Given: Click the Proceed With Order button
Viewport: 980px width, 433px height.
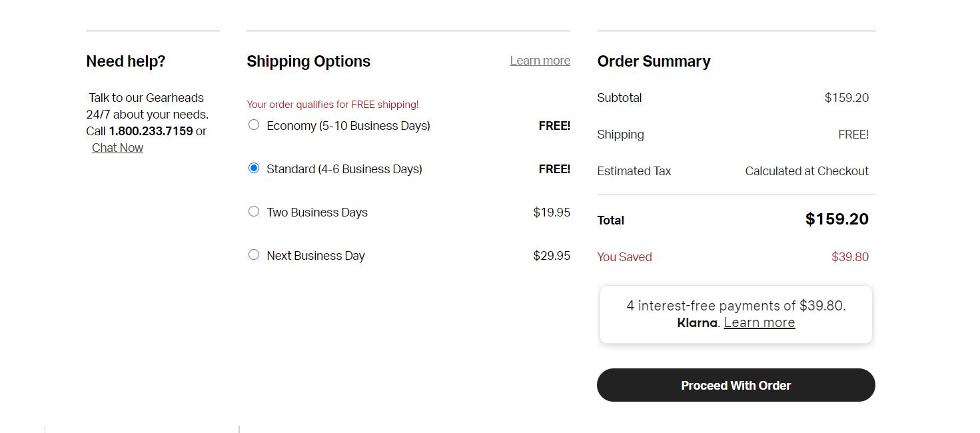Looking at the screenshot, I should point(735,385).
